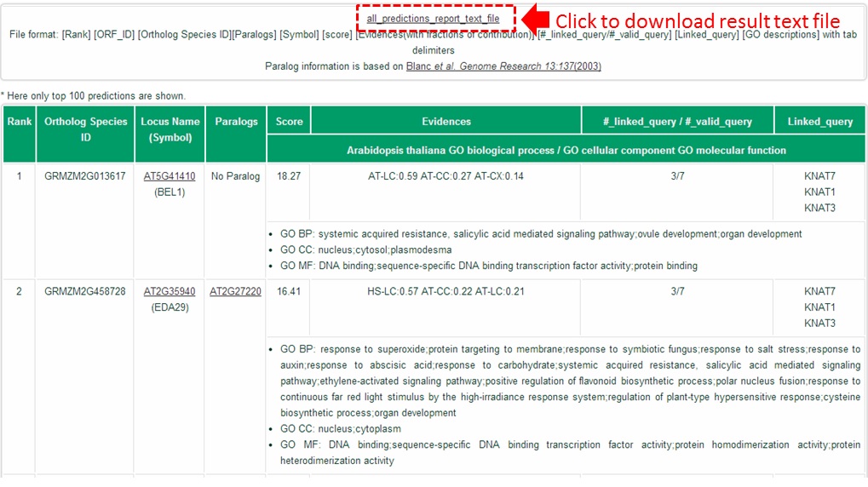The image size is (868, 487).
Task: Click the Paralogs column header
Action: (236, 122)
